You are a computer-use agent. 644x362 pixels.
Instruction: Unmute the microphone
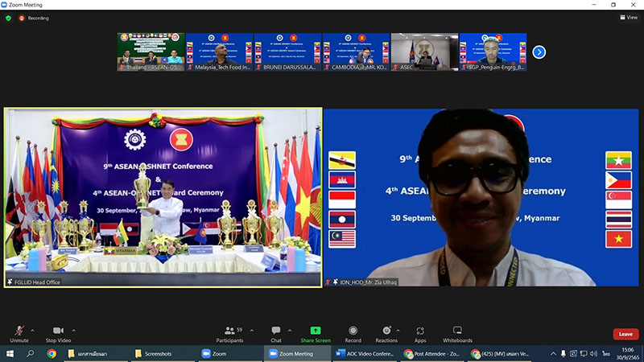[x=19, y=333]
